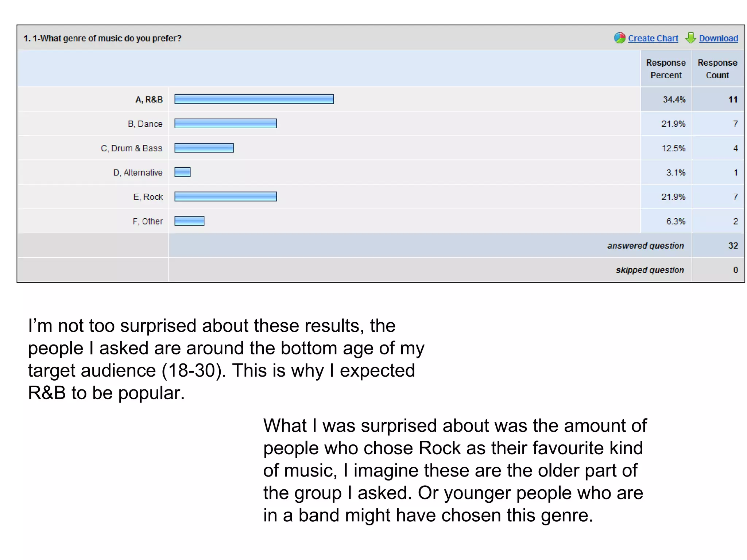Open the Download link
747x560 pixels.
tap(718, 38)
